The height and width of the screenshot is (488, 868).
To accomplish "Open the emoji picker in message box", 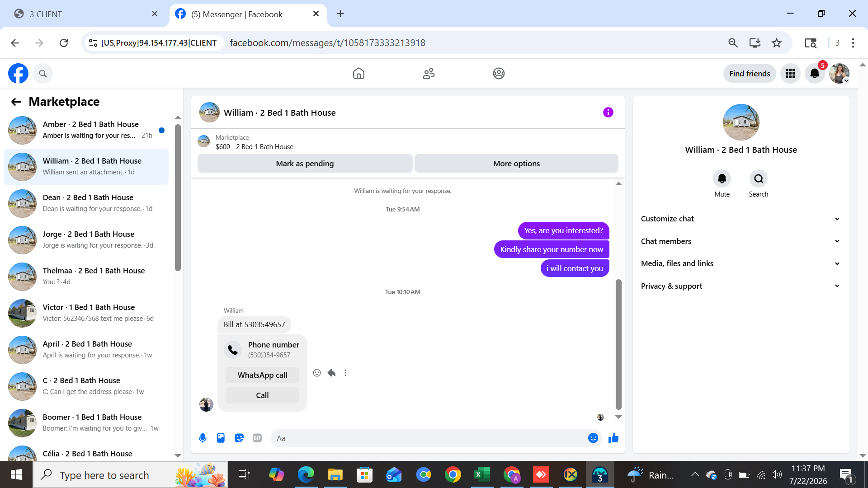I will pyautogui.click(x=593, y=438).
